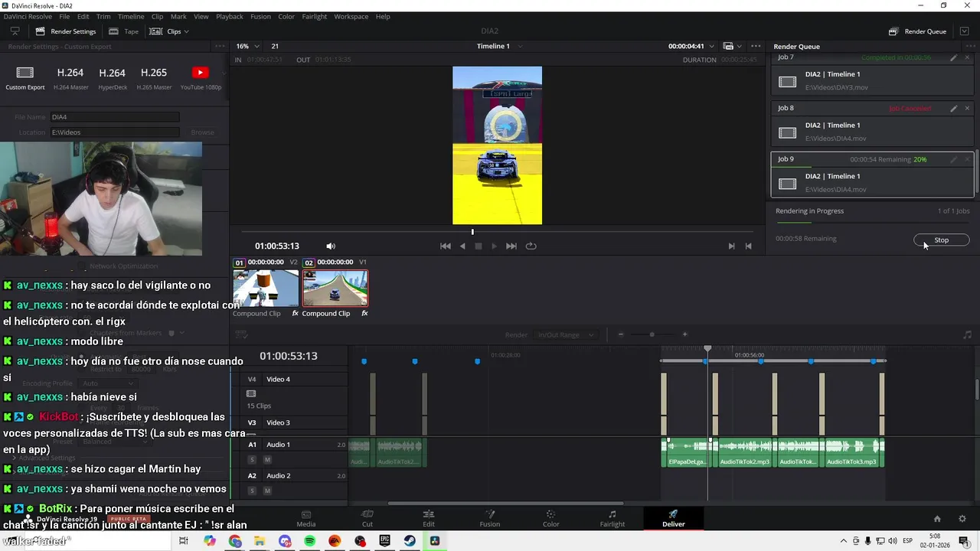Zoom in timeline with plus button
The height and width of the screenshot is (551, 980).
(684, 334)
